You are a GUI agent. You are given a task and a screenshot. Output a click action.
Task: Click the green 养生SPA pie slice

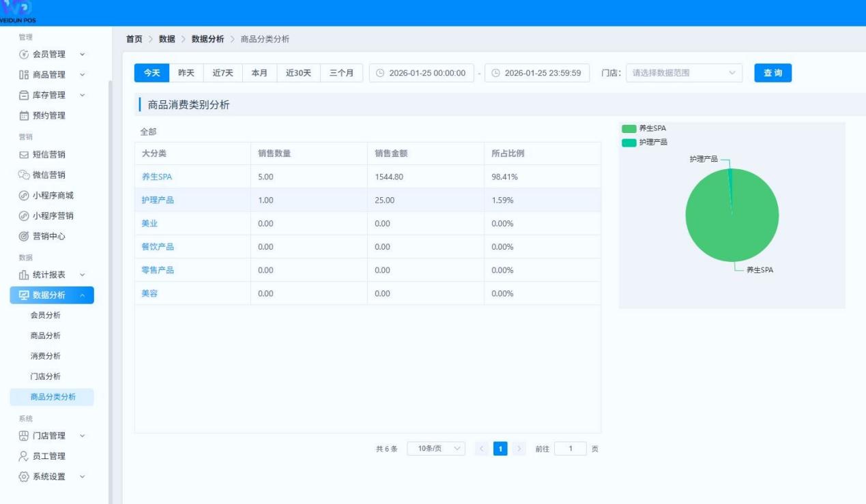pyautogui.click(x=723, y=225)
